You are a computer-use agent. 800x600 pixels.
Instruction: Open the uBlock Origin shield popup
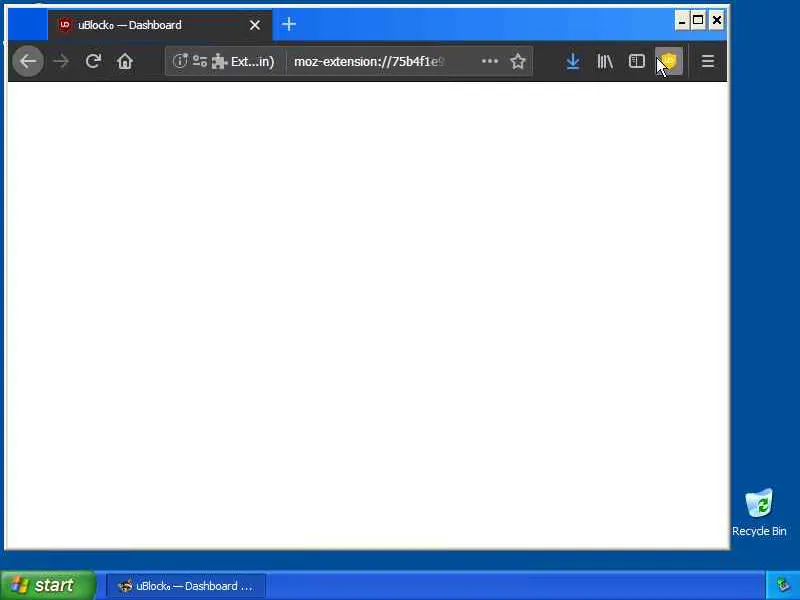tap(669, 61)
